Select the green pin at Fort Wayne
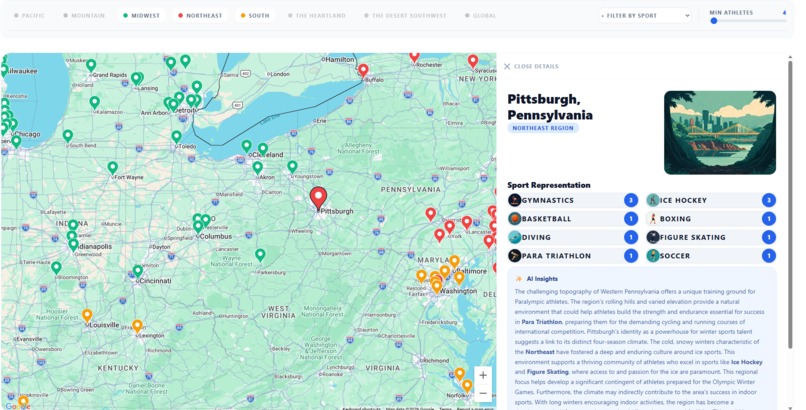Screen dimensions: 806x410 [x=113, y=167]
